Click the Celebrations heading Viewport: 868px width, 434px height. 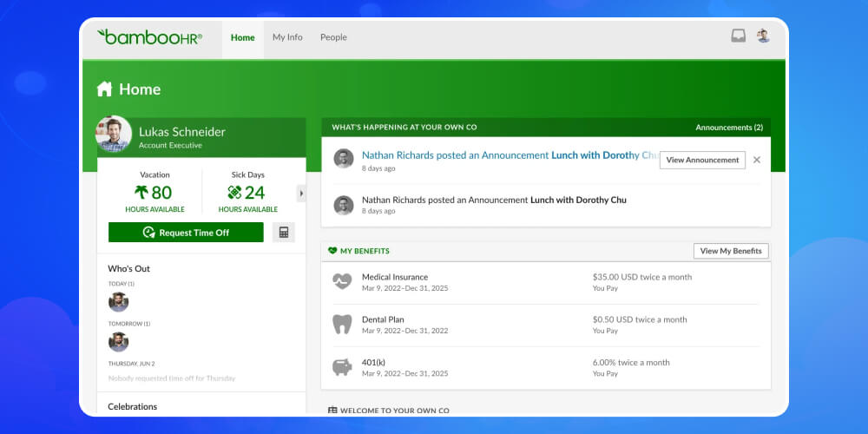pyautogui.click(x=132, y=406)
